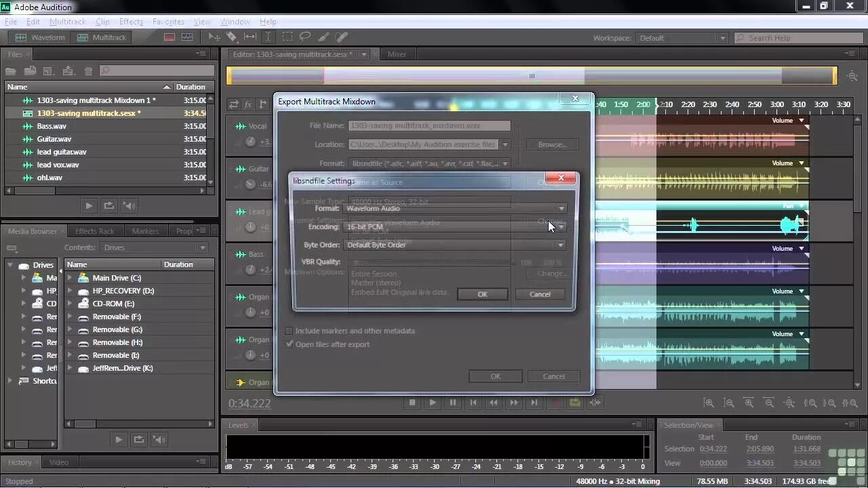Zoom in amplitude icon in editor

tap(709, 403)
